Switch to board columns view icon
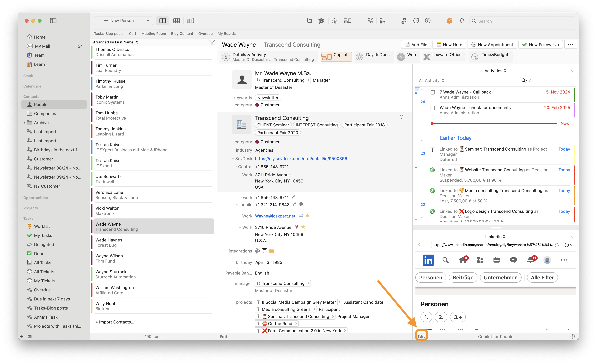The image size is (597, 364). pyautogui.click(x=190, y=21)
